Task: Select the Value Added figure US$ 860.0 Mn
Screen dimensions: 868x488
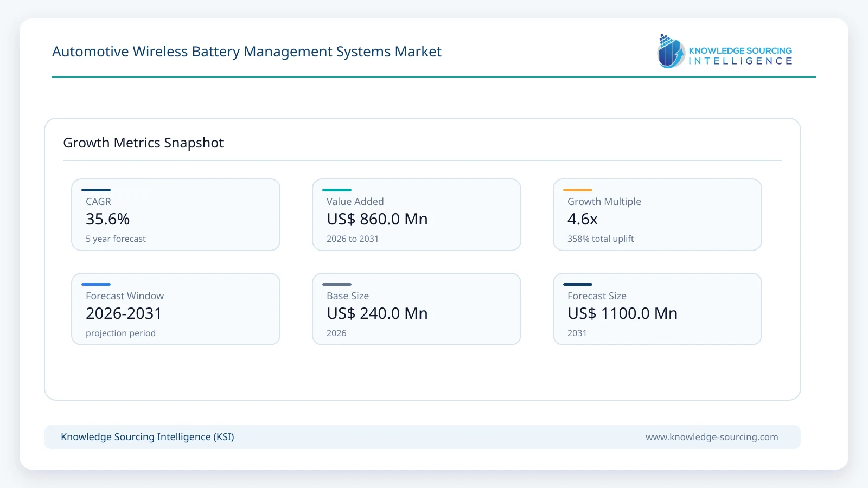Action: coord(377,219)
